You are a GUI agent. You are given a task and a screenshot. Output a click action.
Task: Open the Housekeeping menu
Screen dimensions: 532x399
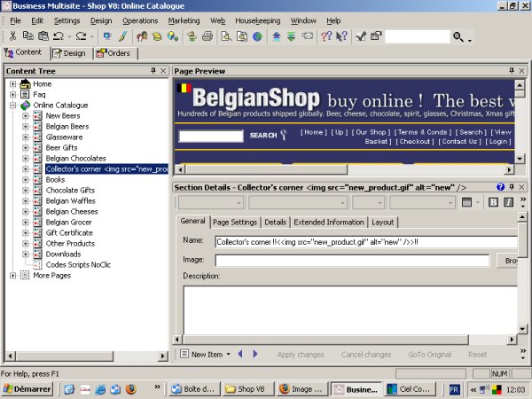[257, 20]
